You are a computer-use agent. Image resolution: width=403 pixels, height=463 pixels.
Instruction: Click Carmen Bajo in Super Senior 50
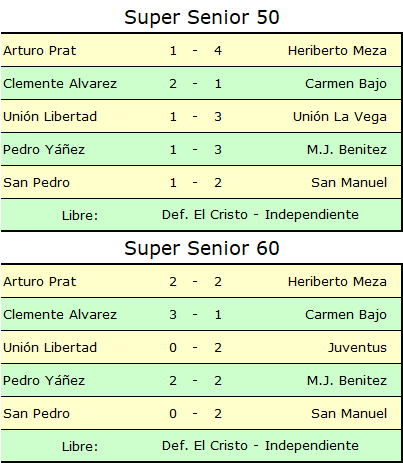(x=346, y=84)
